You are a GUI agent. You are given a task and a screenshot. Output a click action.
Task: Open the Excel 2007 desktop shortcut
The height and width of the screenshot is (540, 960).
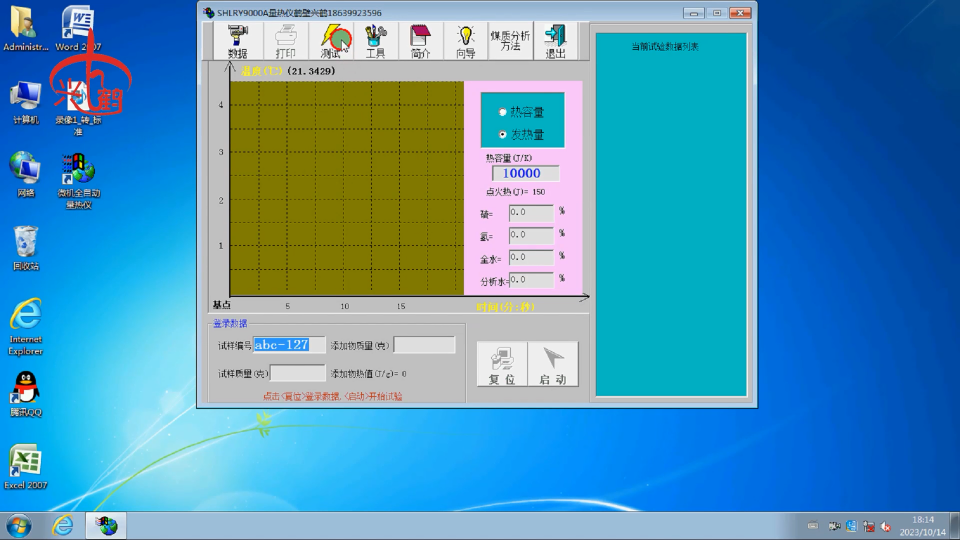click(x=25, y=467)
